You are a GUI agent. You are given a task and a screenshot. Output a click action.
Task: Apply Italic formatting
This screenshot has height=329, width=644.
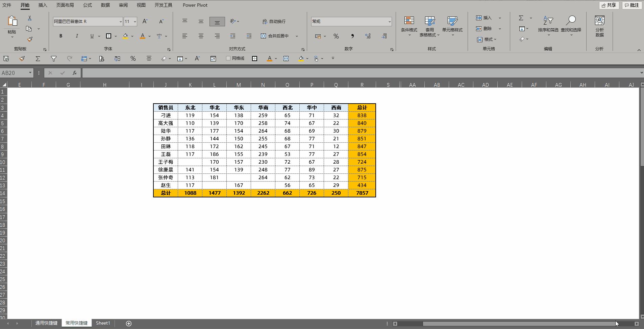(x=77, y=36)
